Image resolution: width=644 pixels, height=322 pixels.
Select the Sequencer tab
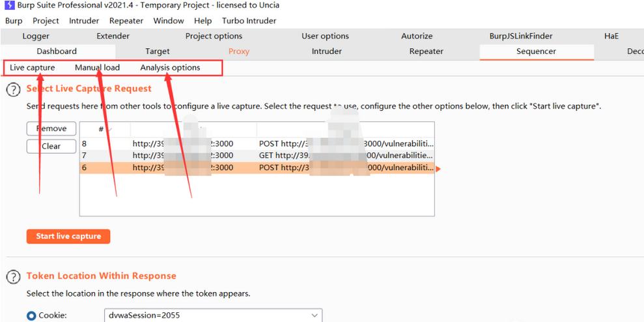pos(536,51)
